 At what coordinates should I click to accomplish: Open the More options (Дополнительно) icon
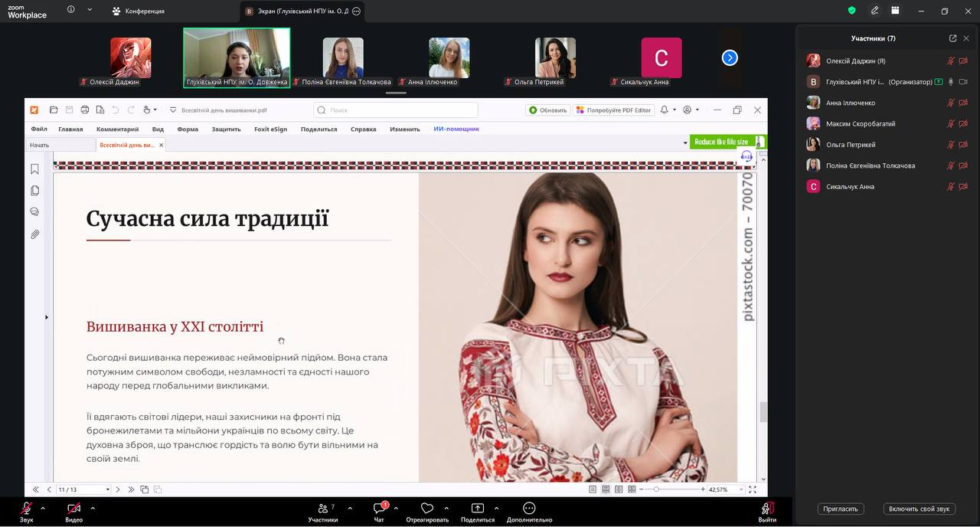tap(529, 509)
